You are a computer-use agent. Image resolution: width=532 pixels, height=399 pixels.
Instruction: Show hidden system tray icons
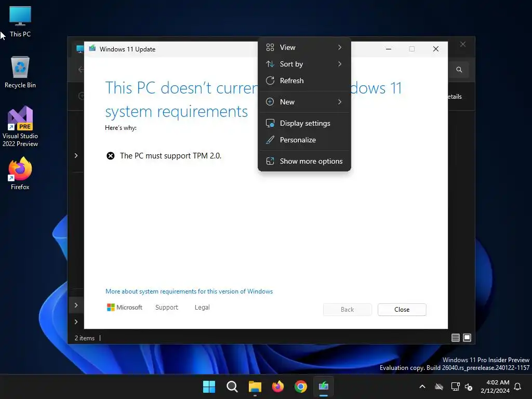tap(422, 387)
